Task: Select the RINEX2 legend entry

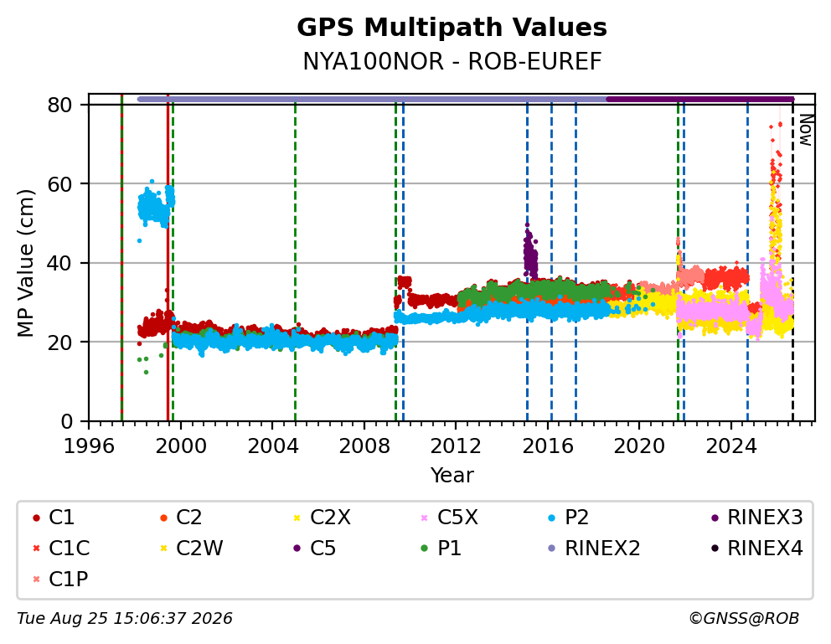Action: 594,549
